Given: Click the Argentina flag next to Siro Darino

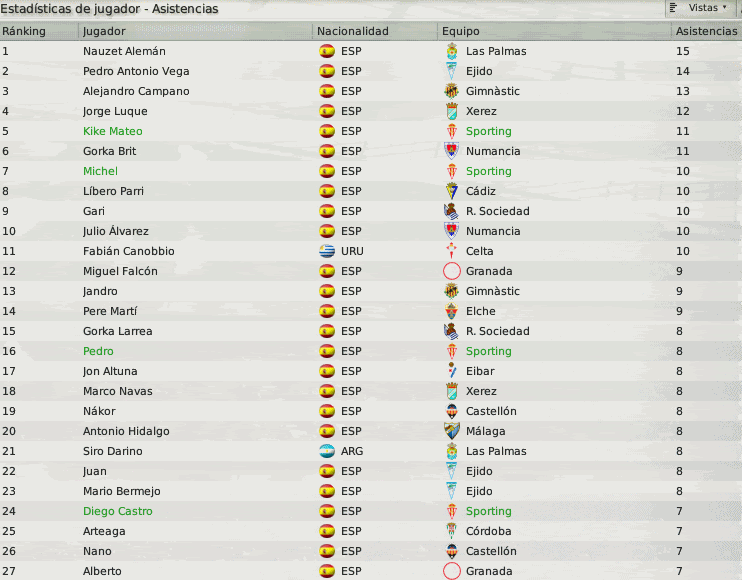Looking at the screenshot, I should coord(327,451).
